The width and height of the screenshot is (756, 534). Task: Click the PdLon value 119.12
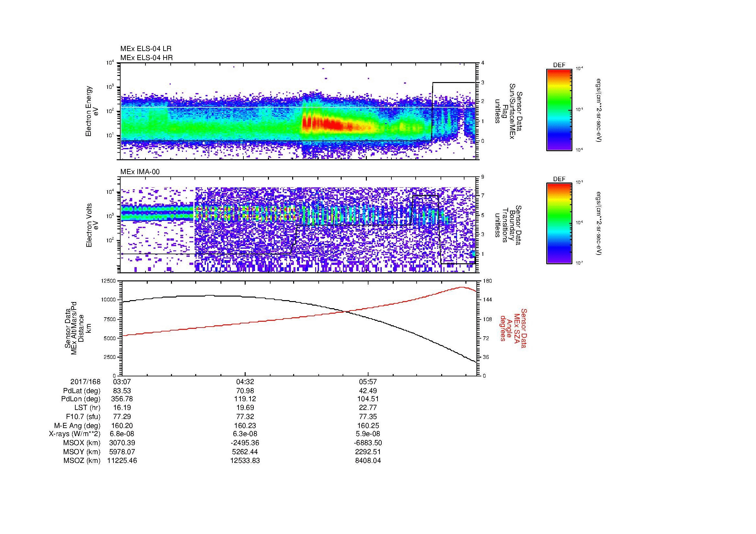click(x=245, y=399)
